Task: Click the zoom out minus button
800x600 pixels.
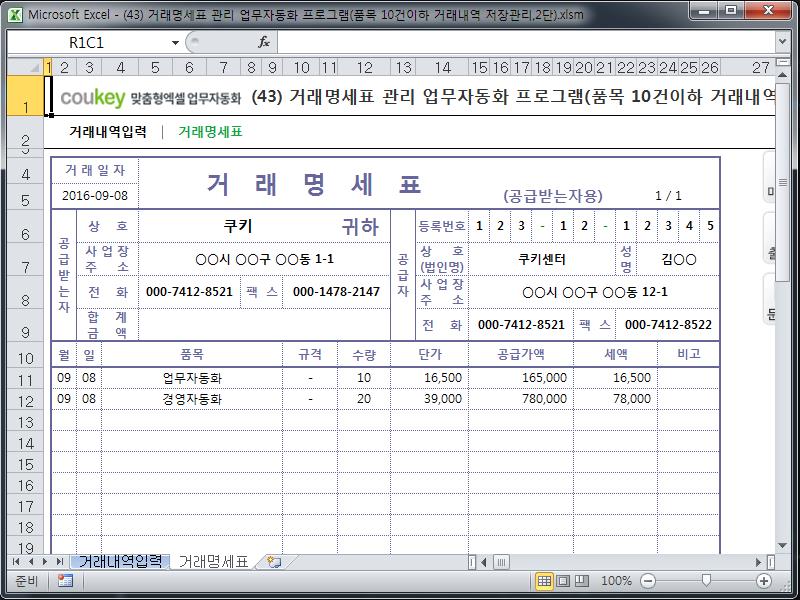Action: 647,581
